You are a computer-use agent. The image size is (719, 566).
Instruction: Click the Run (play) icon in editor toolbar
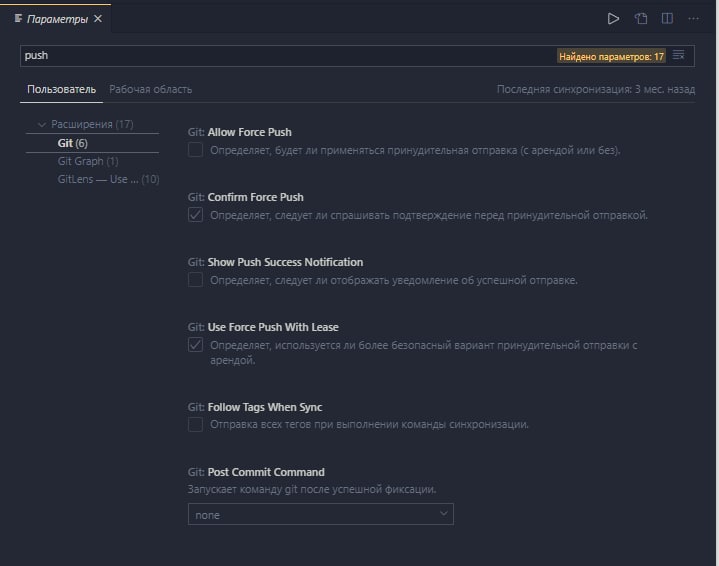pos(614,19)
